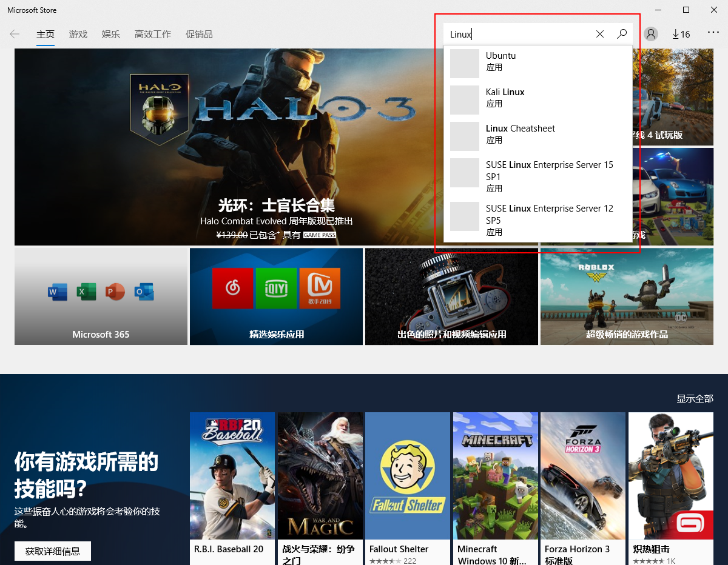This screenshot has width=728, height=565.
Task: Click the green iQIYI app icon
Action: click(x=276, y=289)
